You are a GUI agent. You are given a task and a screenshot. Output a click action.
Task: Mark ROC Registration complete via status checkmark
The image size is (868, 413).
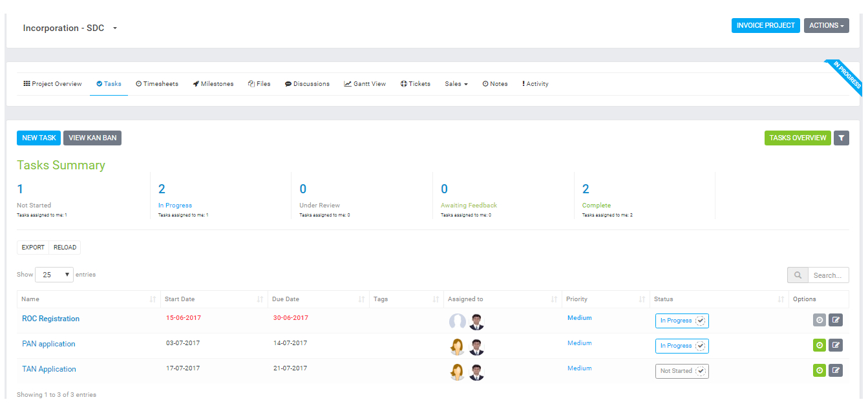click(701, 321)
